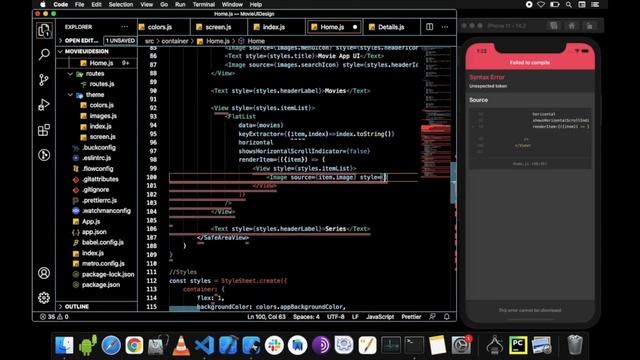The width and height of the screenshot is (640, 360).
Task: Open images.js in the theme folder
Action: [103, 116]
